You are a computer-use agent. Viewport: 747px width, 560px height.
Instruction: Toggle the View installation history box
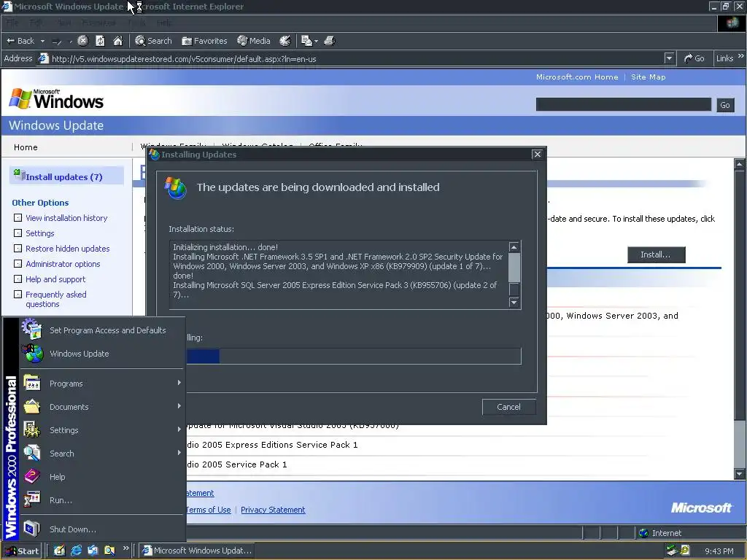(18, 217)
